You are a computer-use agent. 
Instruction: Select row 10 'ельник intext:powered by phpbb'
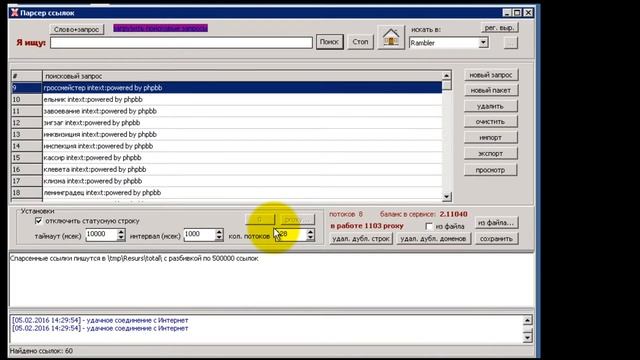tap(227, 99)
